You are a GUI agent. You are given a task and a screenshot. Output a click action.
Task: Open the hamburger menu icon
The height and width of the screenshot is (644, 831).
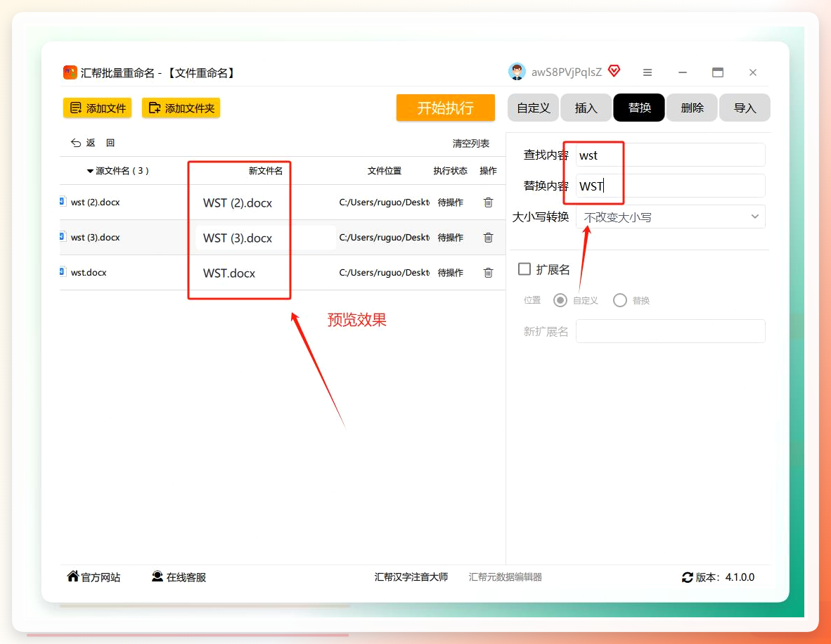[x=647, y=72]
